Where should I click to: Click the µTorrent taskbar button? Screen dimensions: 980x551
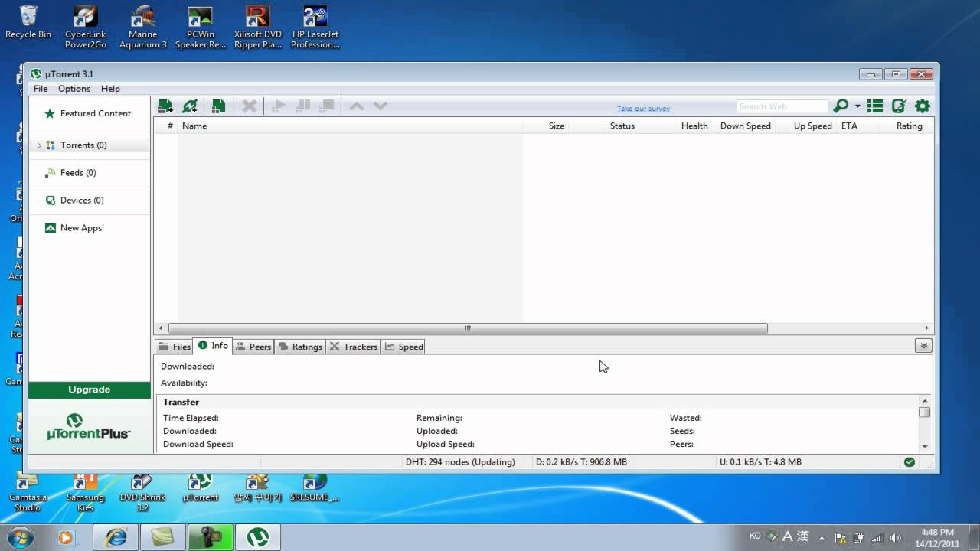pos(257,537)
